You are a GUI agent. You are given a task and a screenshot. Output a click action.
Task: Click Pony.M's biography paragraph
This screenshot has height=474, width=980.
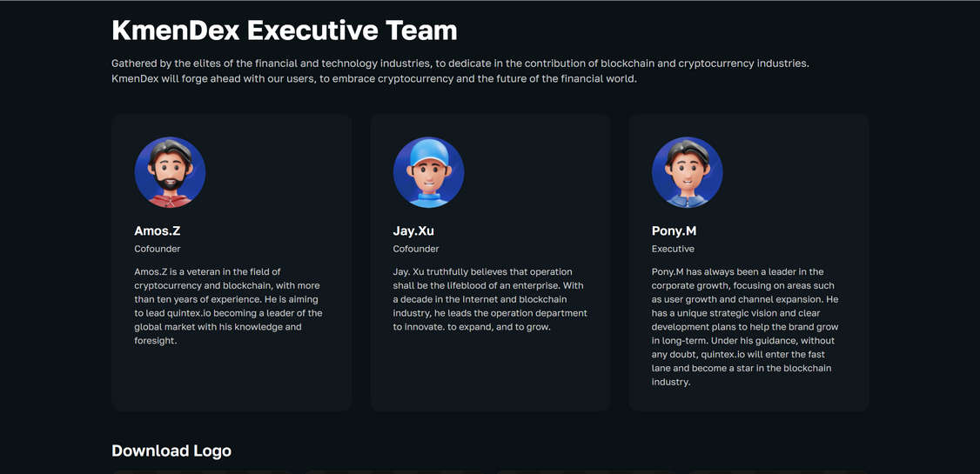pyautogui.click(x=745, y=326)
